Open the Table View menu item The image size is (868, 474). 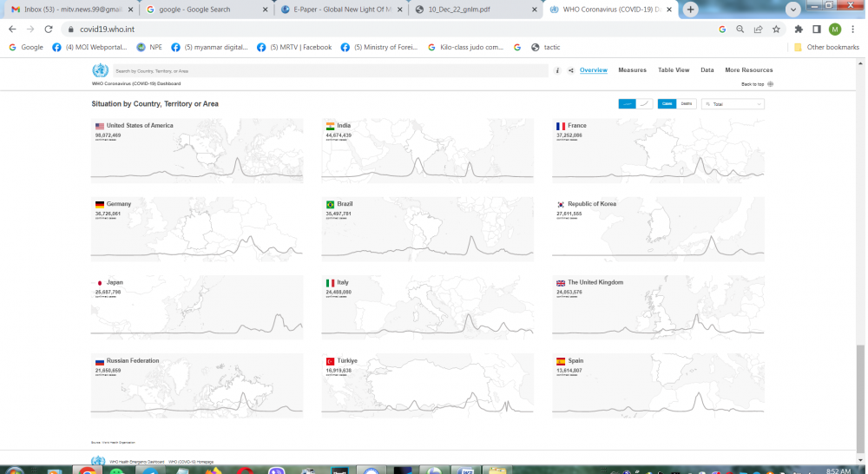(674, 70)
